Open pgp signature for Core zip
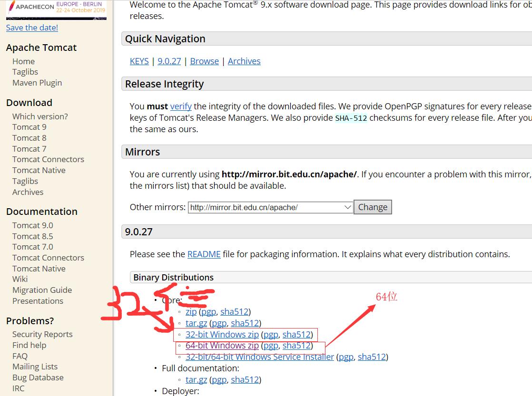532x396 pixels. pos(209,311)
